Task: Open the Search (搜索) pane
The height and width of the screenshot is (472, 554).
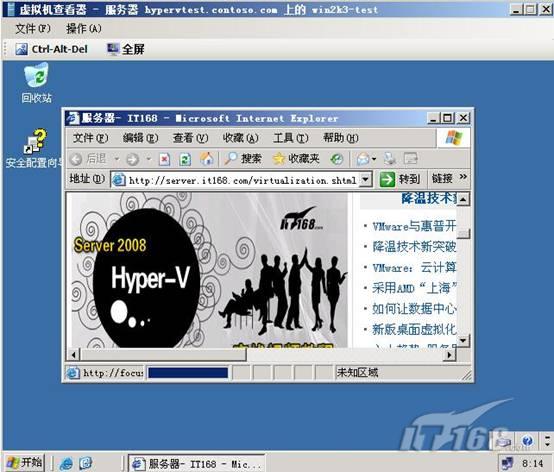Action: point(243,159)
